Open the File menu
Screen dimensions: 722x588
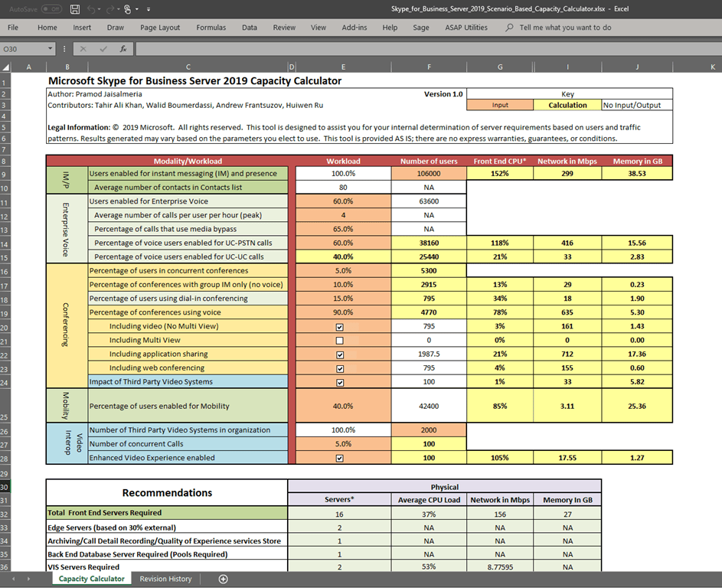pos(13,28)
